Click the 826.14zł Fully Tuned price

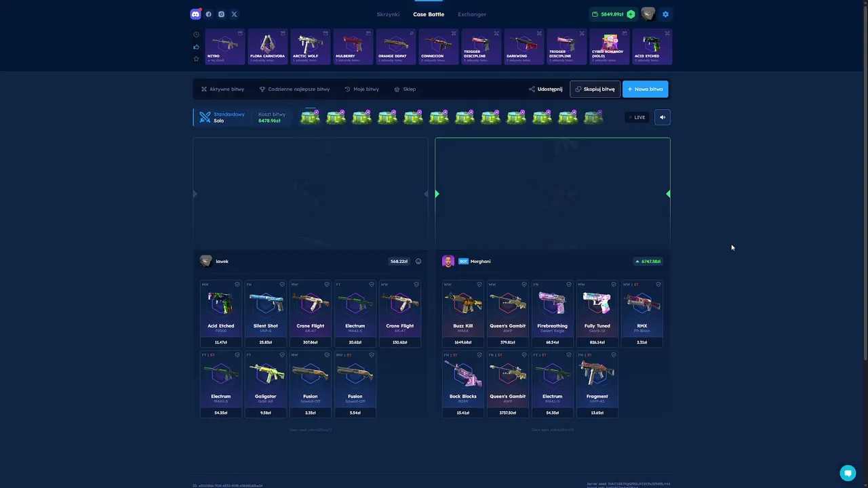597,342
